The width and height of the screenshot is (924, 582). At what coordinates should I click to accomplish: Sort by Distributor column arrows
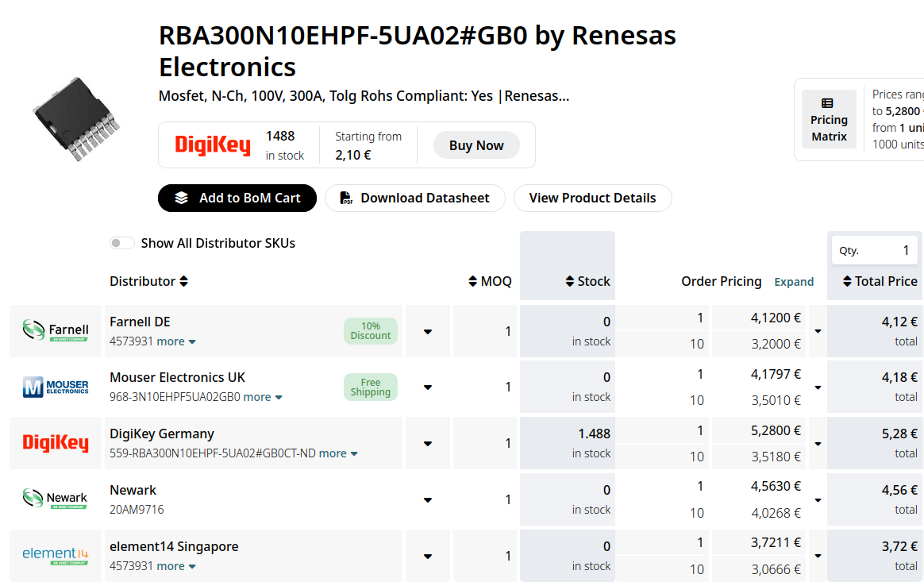(184, 281)
